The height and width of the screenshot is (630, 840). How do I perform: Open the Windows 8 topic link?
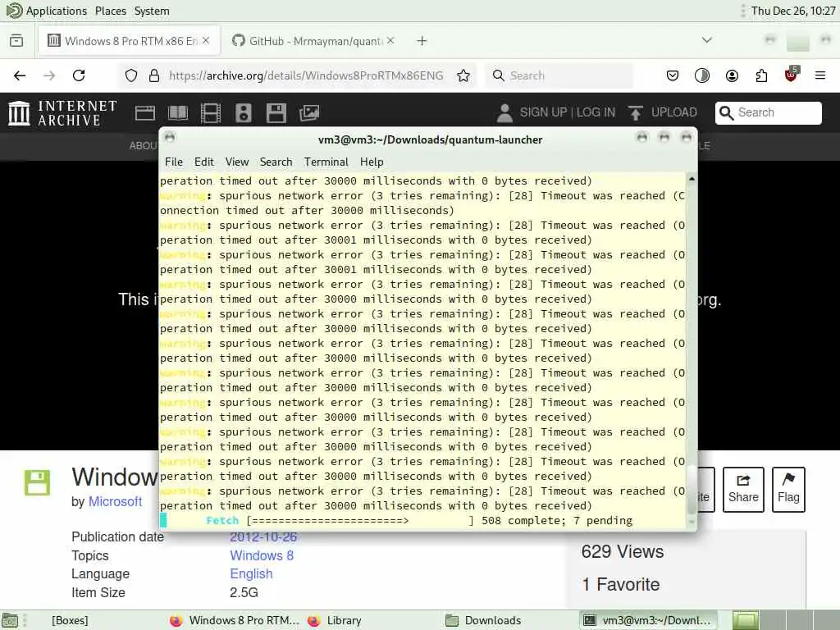point(262,555)
